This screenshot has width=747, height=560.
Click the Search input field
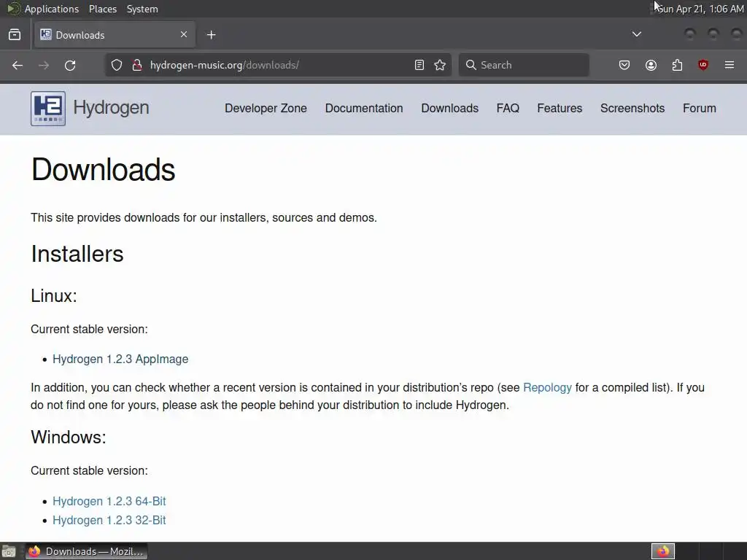click(524, 65)
